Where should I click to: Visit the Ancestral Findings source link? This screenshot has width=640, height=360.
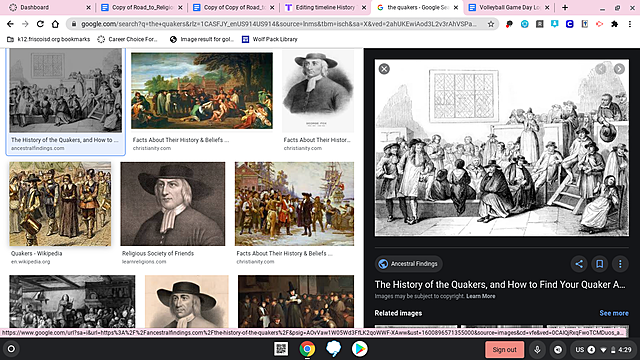[x=408, y=264]
